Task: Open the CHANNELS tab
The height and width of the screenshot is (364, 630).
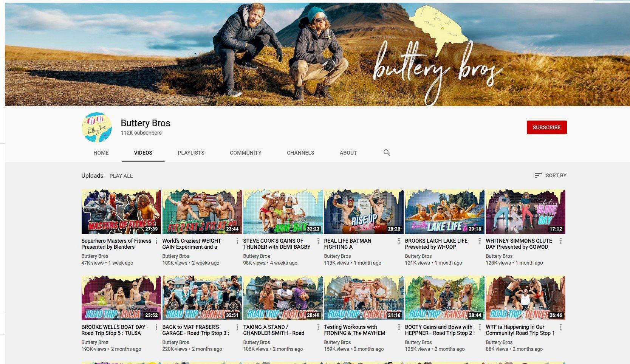Action: coord(300,153)
